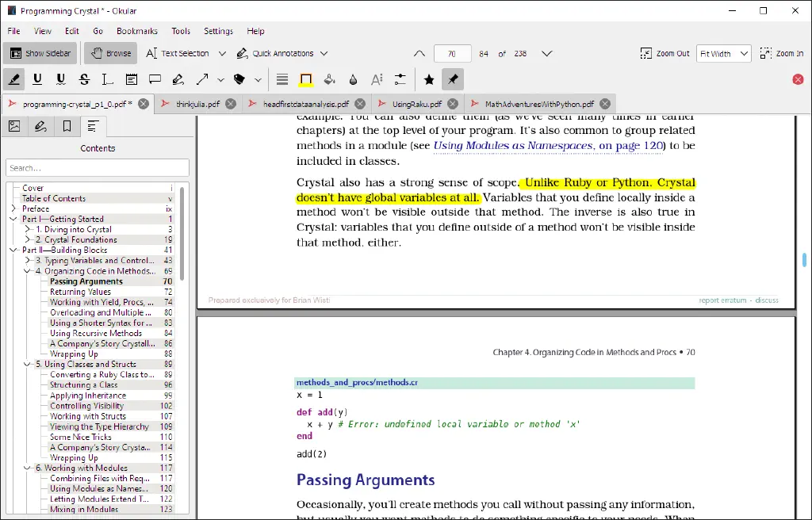This screenshot has height=520, width=812.
Task: Open the Annotations reviews sidebar panel
Action: pyautogui.click(x=40, y=126)
